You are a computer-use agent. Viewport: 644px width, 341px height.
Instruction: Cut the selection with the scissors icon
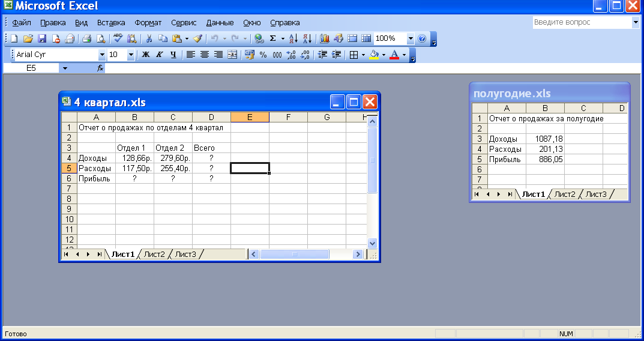click(149, 38)
